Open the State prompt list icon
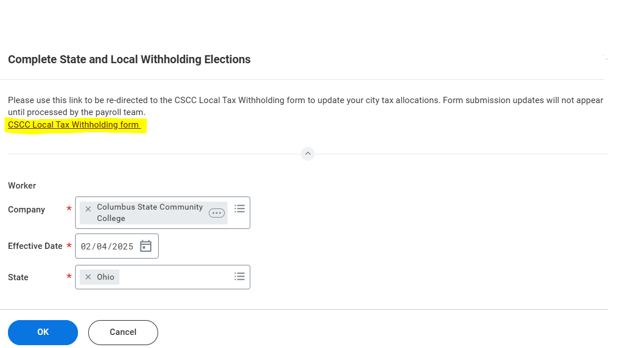Image resolution: width=644 pixels, height=348 pixels. (x=240, y=276)
